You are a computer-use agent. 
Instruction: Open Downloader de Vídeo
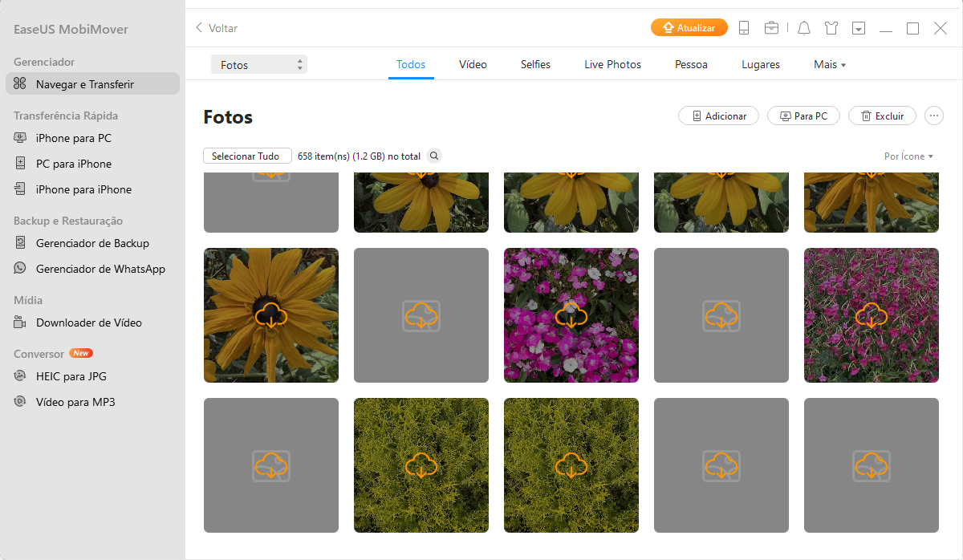tap(88, 323)
